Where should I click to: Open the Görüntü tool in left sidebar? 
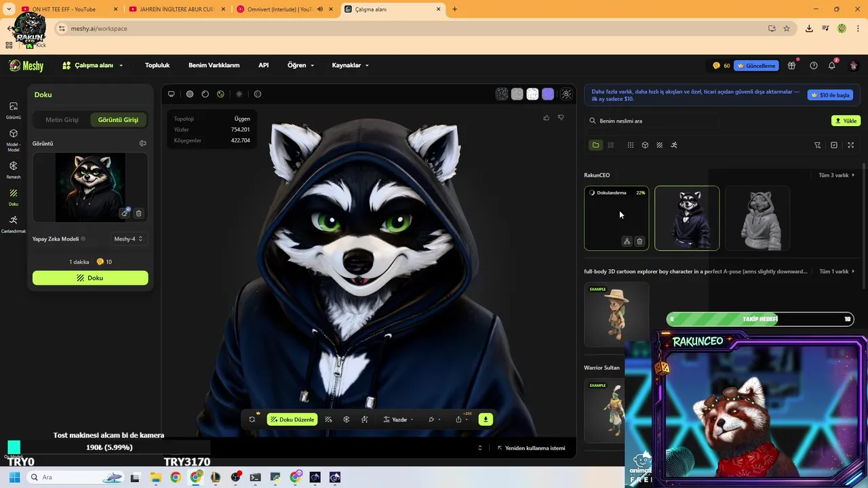pyautogui.click(x=13, y=110)
